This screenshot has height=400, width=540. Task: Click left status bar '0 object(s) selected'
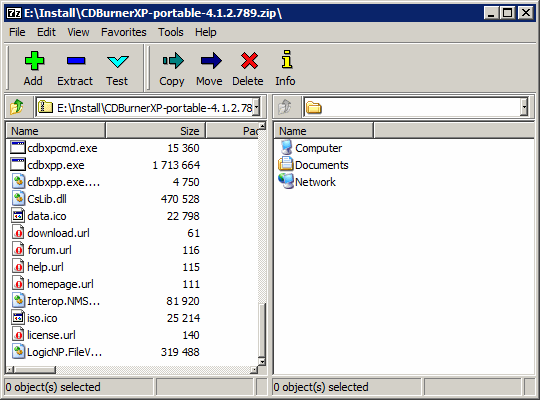(53, 387)
